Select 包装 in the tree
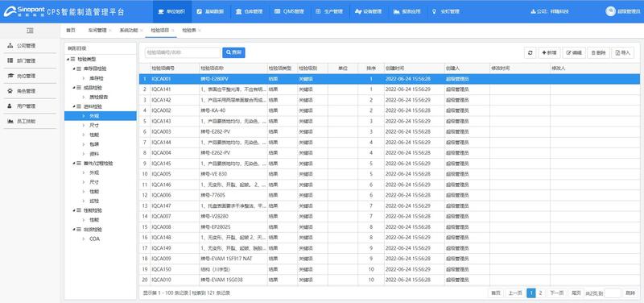The height and width of the screenshot is (303, 644). (x=94, y=144)
